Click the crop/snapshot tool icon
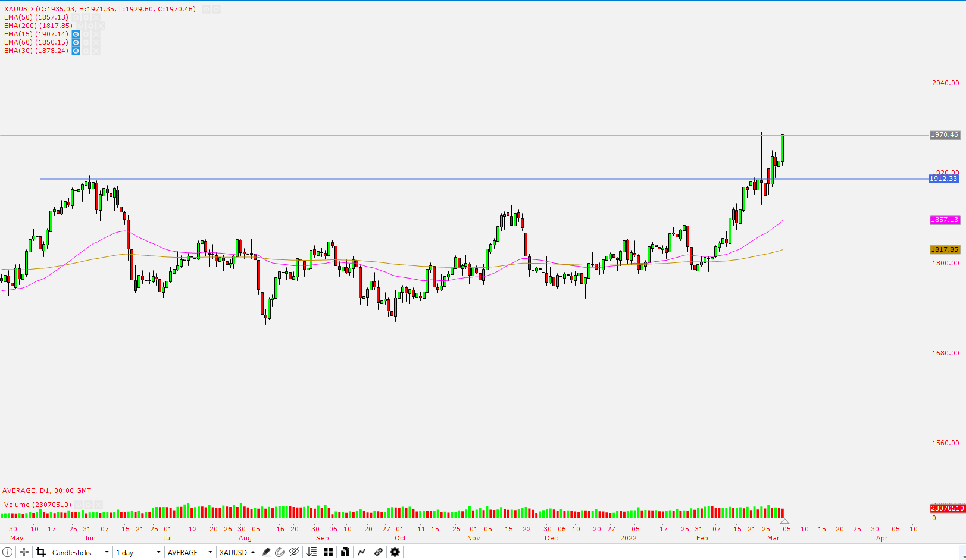The height and width of the screenshot is (560, 966). [x=40, y=552]
